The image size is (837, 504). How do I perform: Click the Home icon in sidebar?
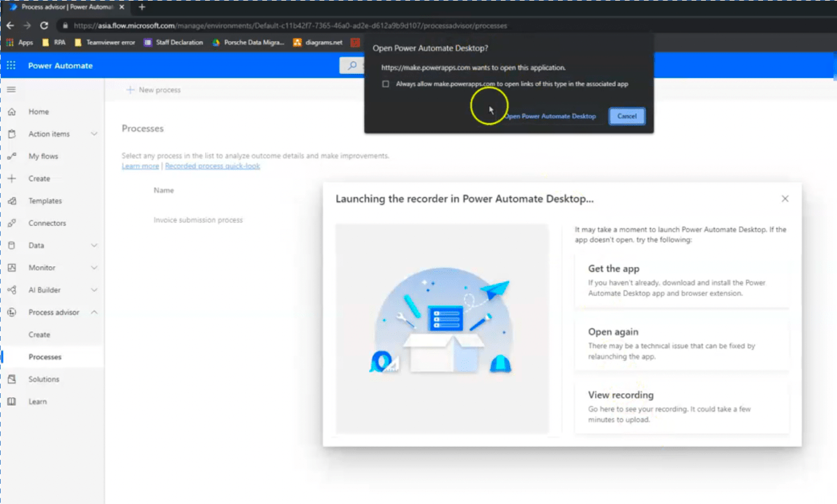[12, 112]
